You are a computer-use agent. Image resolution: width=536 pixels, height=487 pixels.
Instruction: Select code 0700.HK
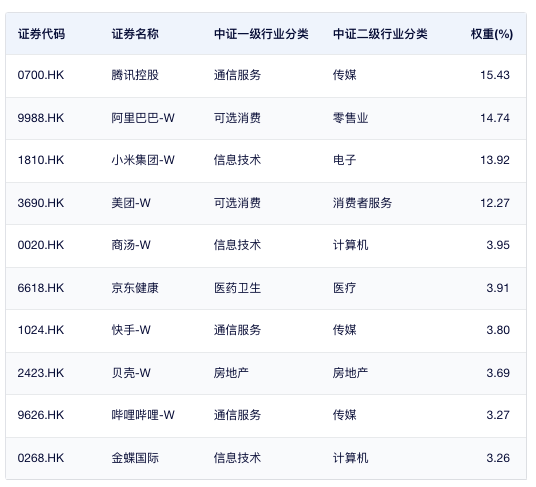click(x=41, y=75)
